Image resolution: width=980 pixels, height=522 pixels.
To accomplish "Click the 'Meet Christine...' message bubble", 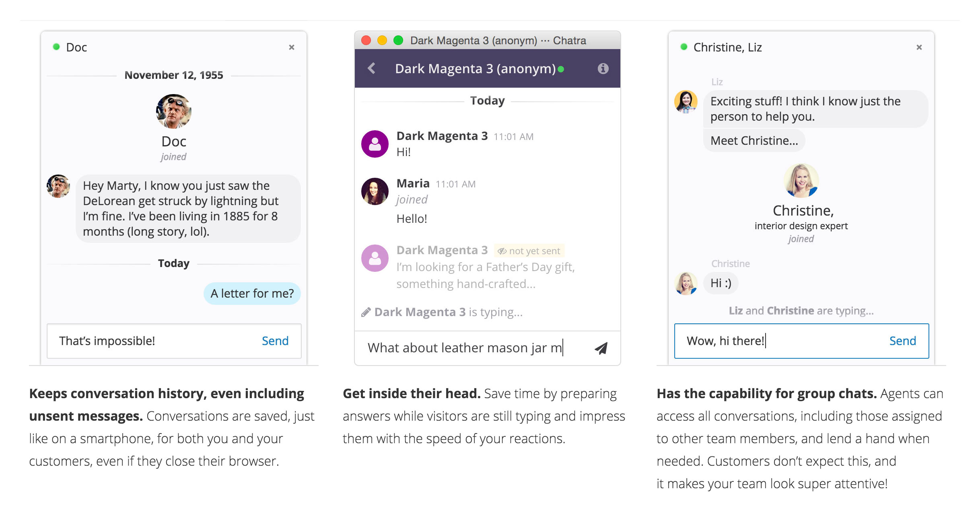I will click(x=754, y=141).
